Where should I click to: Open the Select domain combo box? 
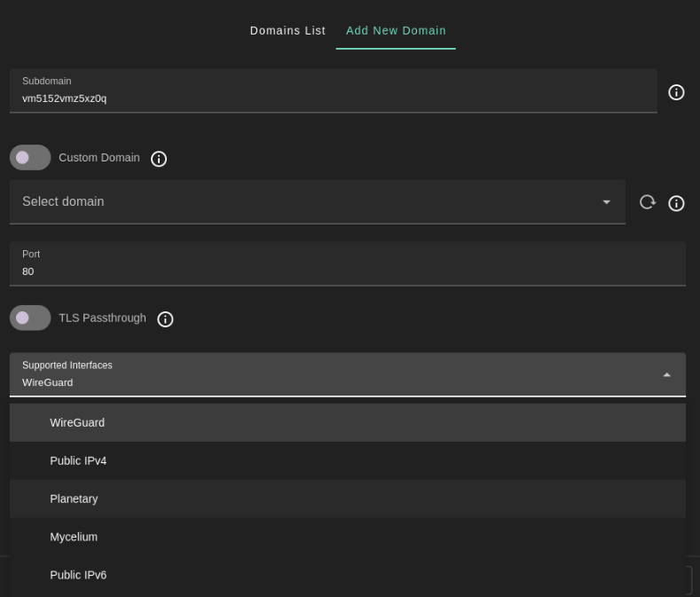(302, 202)
